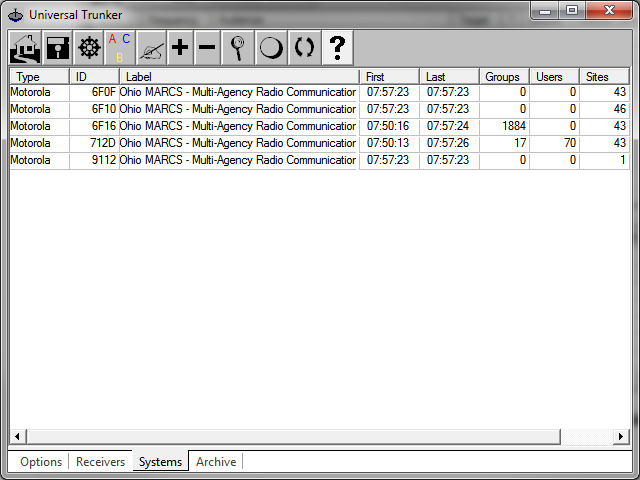The image size is (640, 480).
Task: Switch to the Receivers tab
Action: click(100, 462)
